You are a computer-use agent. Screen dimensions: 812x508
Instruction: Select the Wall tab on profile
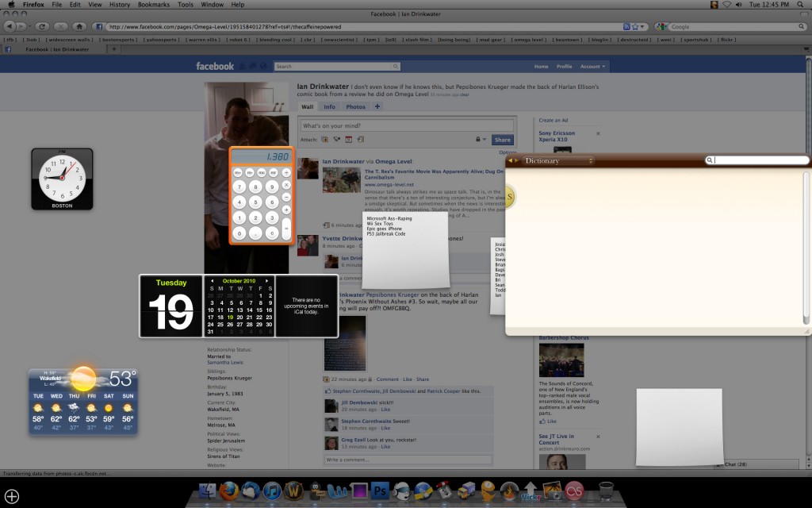pyautogui.click(x=308, y=107)
